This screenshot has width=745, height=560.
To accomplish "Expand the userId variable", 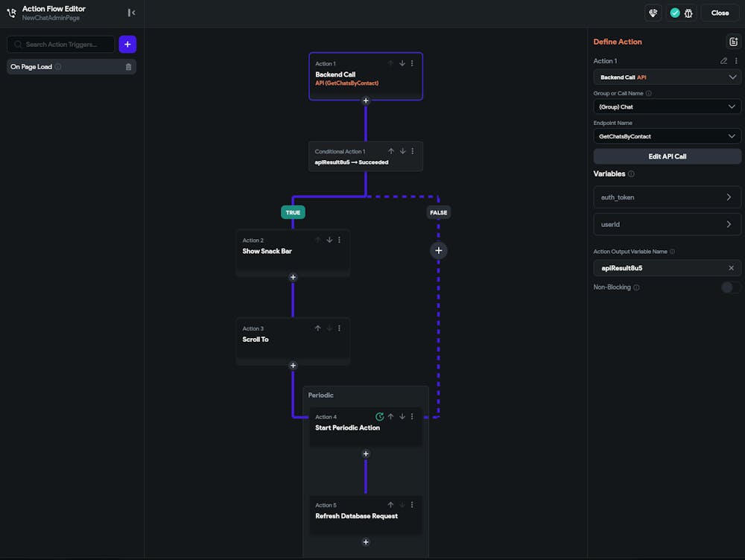I will pyautogui.click(x=667, y=224).
